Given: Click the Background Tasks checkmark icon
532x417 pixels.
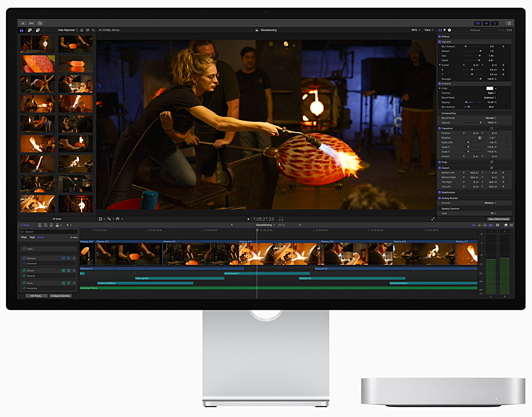Looking at the screenshot, I should click(40, 24).
